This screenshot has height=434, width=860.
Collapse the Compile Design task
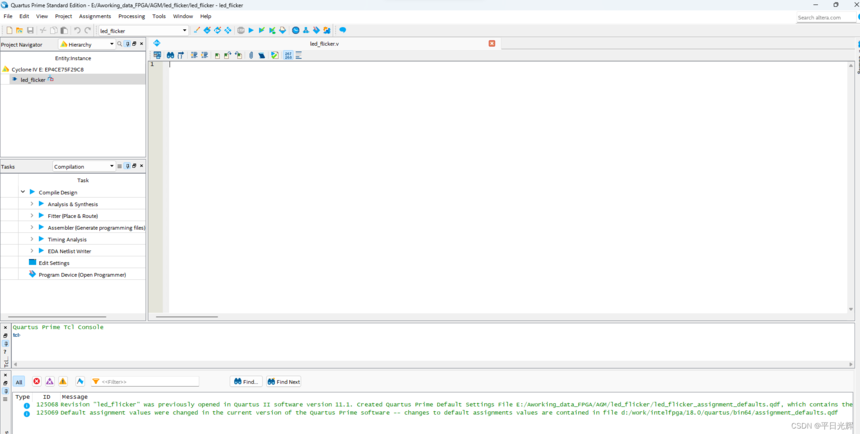pyautogui.click(x=22, y=192)
